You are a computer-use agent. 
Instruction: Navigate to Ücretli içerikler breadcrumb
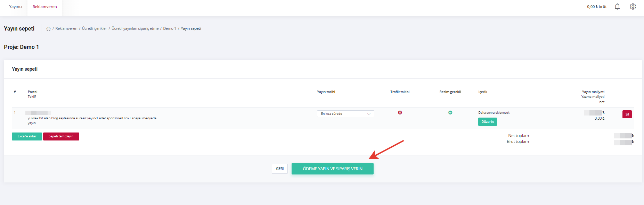click(94, 29)
